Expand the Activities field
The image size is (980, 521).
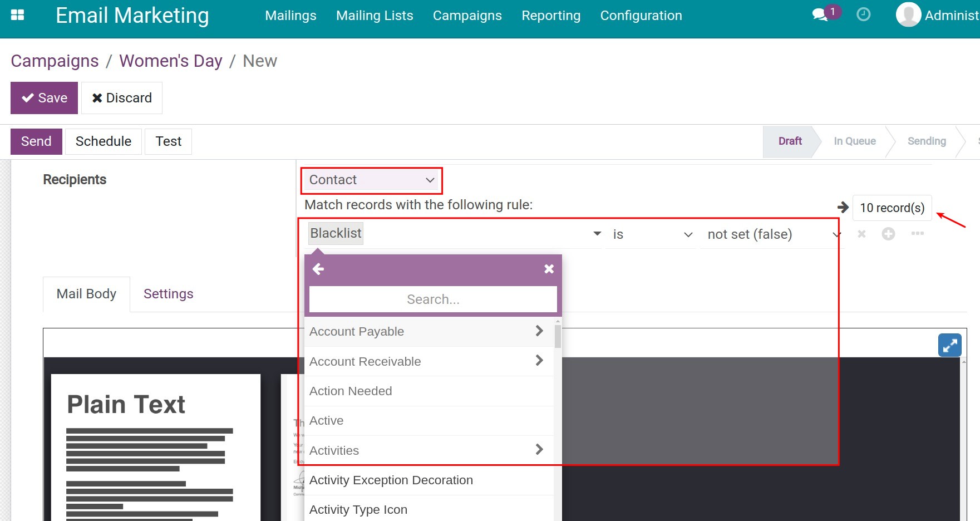[x=538, y=450]
